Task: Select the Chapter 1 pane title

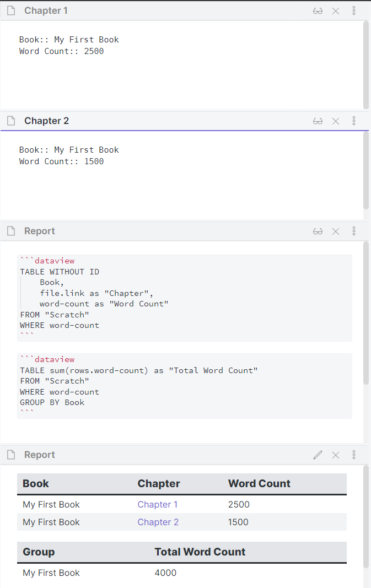Action: pos(46,11)
